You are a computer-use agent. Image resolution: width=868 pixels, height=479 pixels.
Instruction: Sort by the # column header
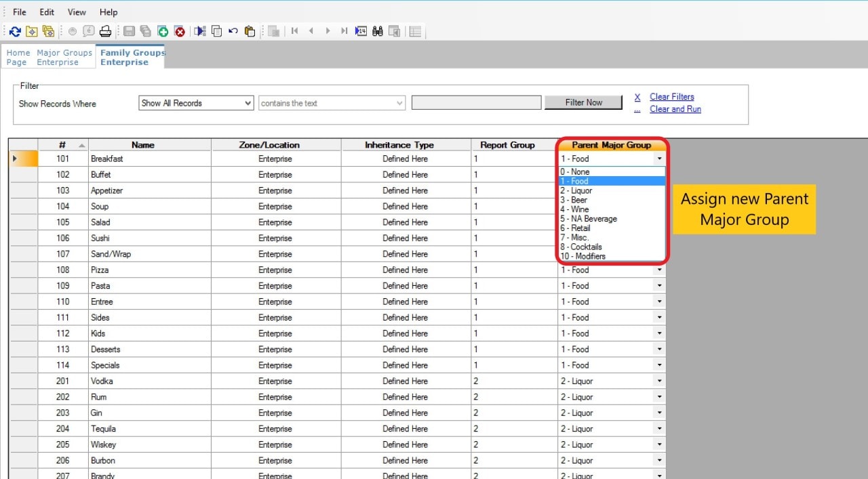[63, 145]
